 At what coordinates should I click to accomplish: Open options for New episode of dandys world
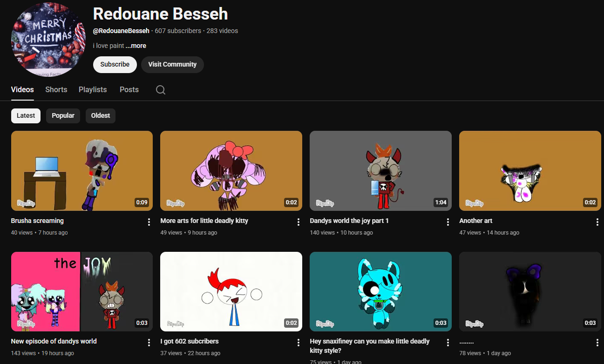tap(149, 343)
